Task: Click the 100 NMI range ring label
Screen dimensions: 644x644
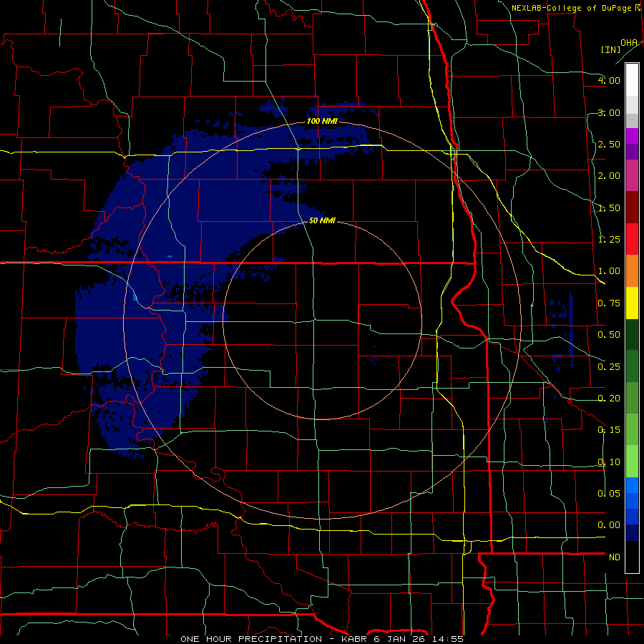Action: [x=322, y=121]
